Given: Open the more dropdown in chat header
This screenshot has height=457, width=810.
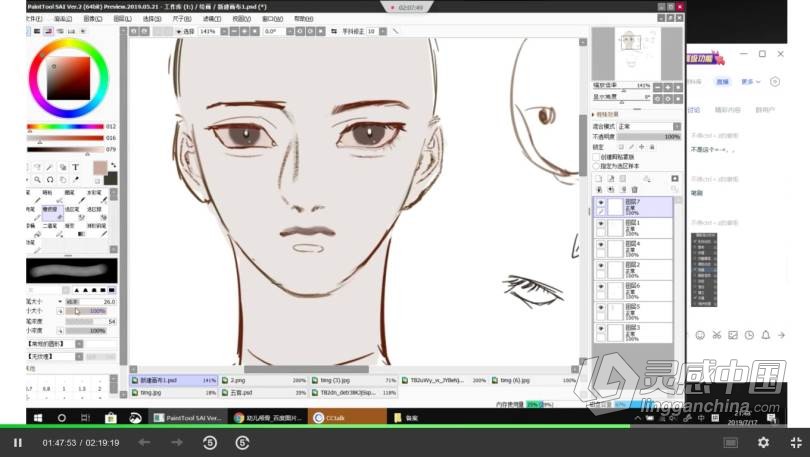Looking at the screenshot, I should (x=751, y=82).
